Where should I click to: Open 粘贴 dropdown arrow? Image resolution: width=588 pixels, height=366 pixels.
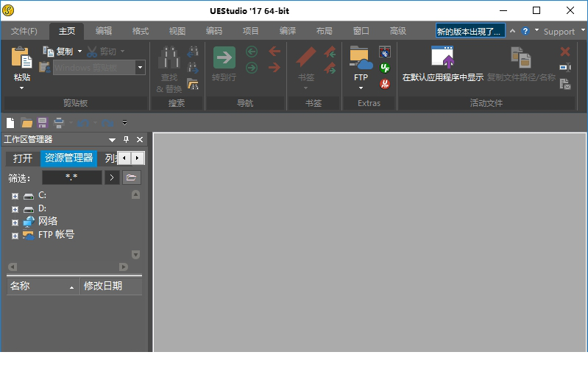(22, 88)
